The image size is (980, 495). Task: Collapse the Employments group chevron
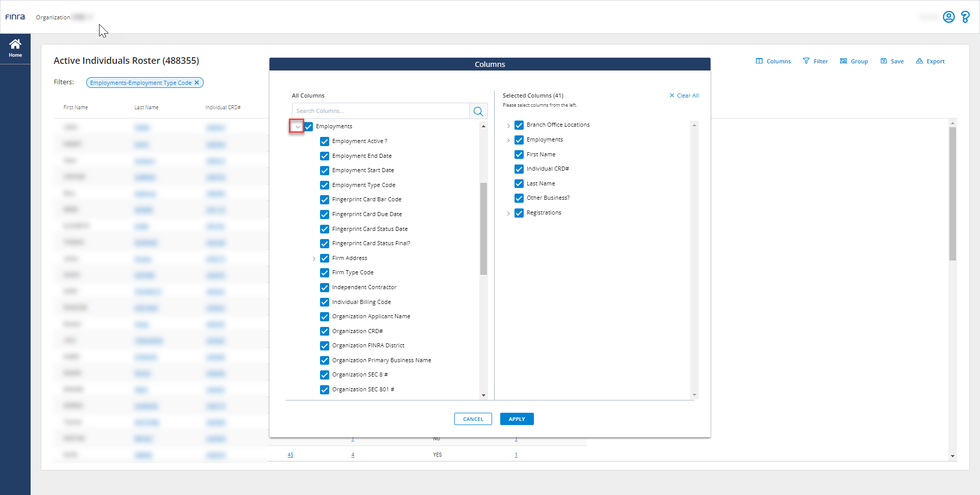click(x=297, y=126)
